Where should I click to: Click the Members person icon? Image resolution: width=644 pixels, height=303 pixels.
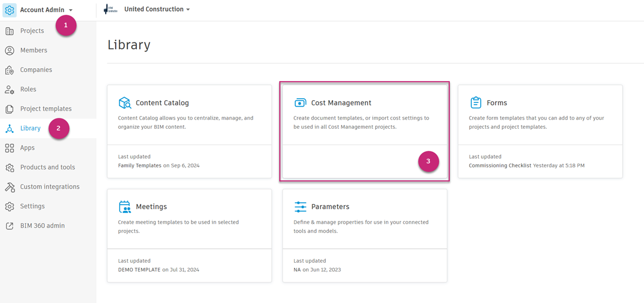[10, 50]
